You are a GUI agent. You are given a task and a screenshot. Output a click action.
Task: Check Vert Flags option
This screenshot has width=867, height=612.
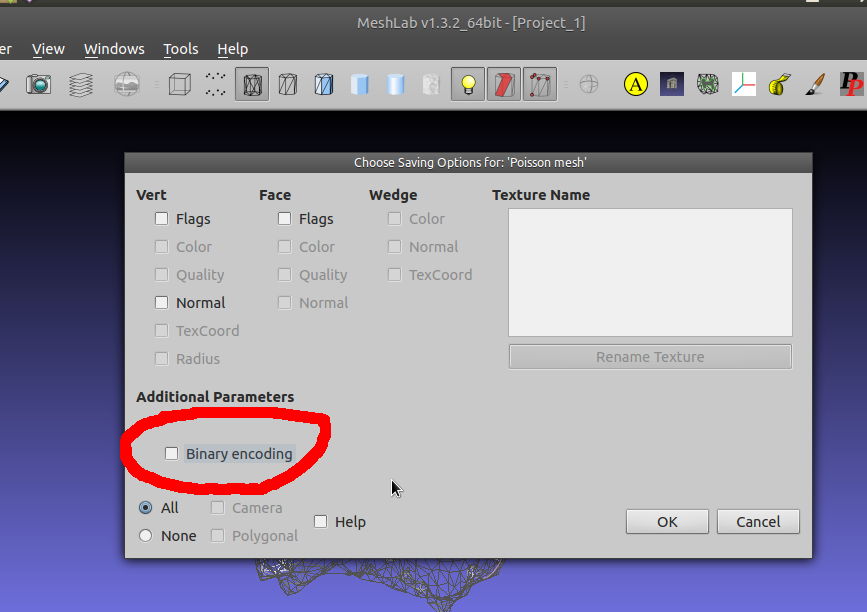tap(161, 218)
